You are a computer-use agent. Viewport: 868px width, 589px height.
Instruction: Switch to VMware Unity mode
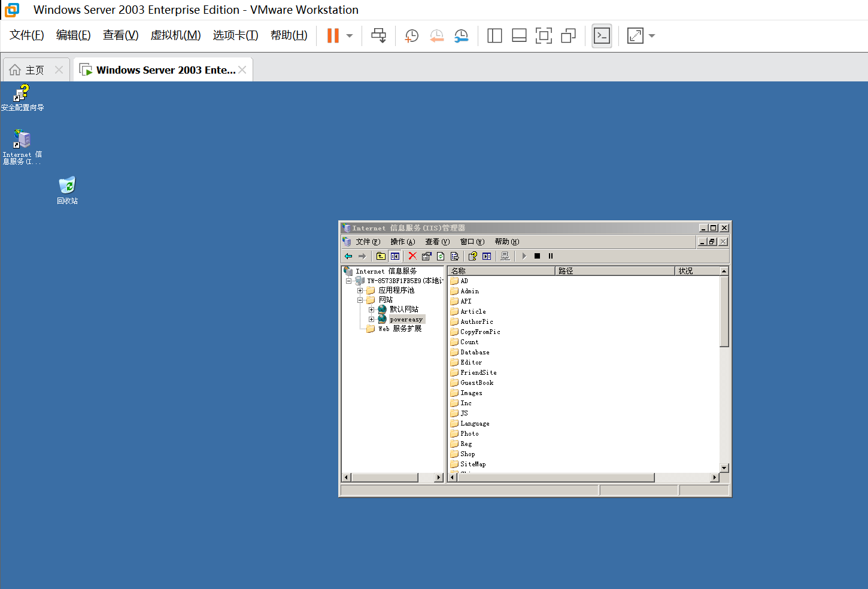click(568, 36)
